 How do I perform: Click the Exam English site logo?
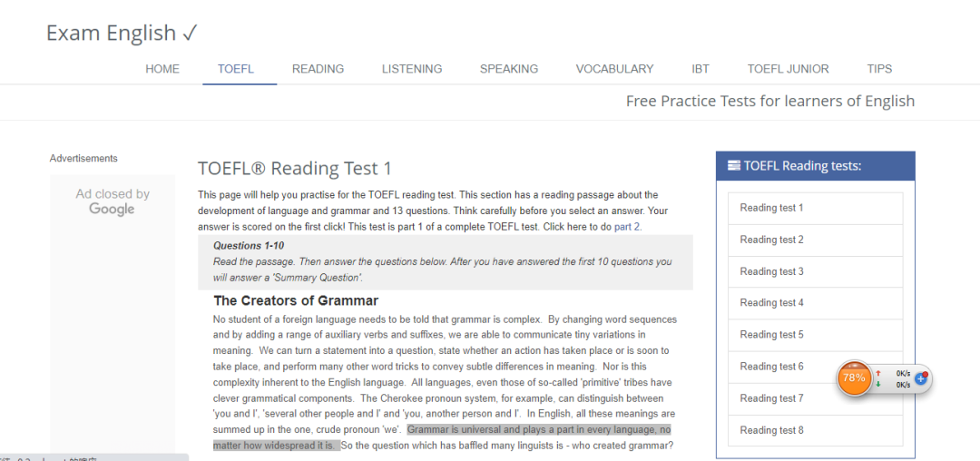pos(122,33)
